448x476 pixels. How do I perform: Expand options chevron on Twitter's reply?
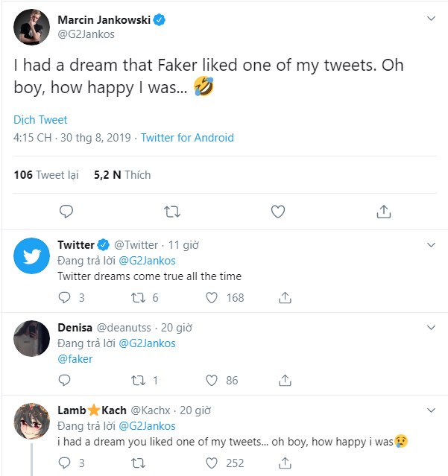click(x=431, y=245)
